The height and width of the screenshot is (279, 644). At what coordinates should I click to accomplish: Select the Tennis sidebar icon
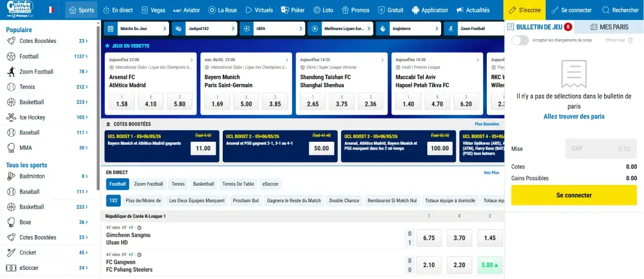(x=11, y=87)
